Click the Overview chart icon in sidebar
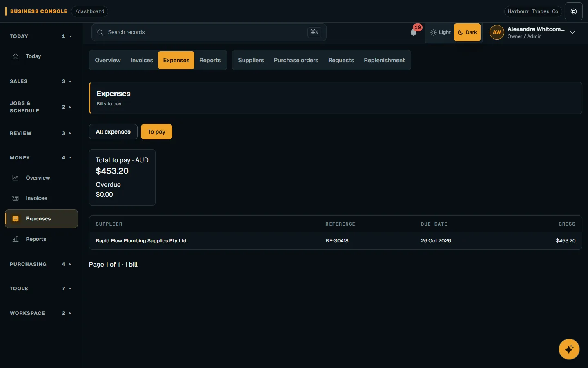588x368 pixels. point(16,178)
